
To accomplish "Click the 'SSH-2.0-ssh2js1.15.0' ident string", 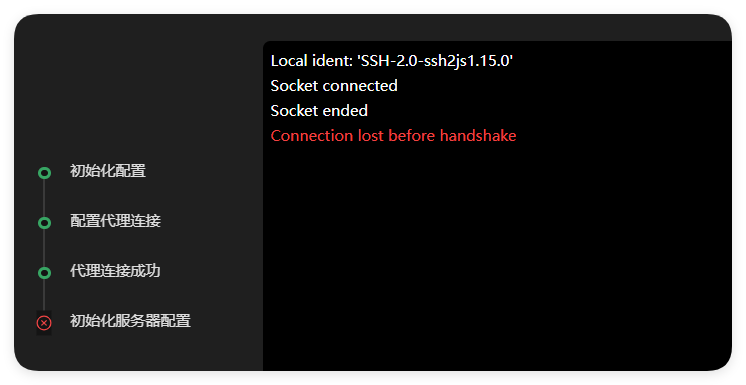I will [435, 61].
